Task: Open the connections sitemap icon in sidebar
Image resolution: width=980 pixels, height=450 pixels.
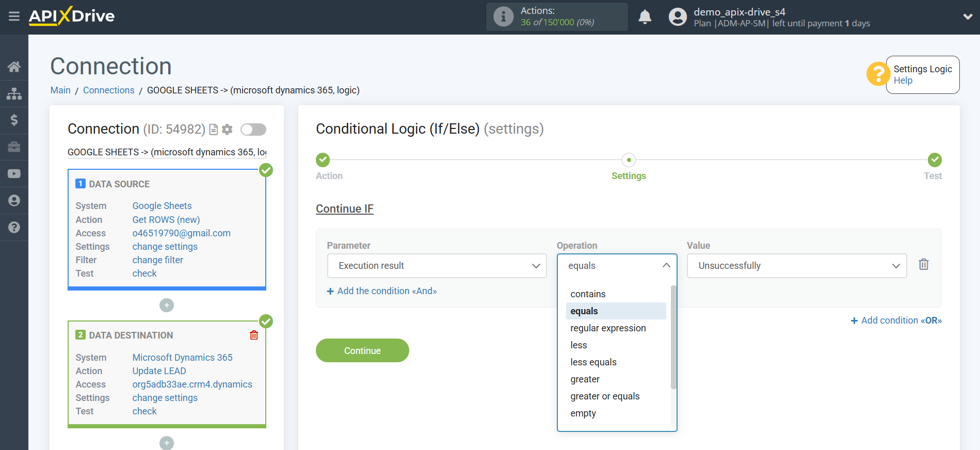Action: point(14,93)
